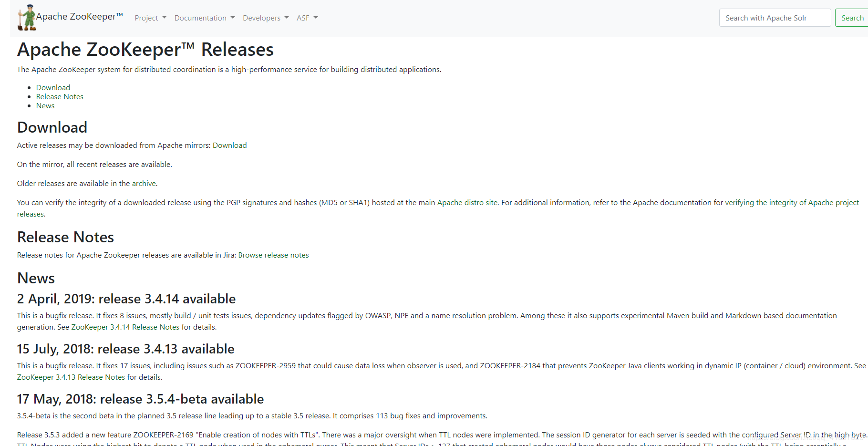
Task: Click the Release Notes section heading
Action: click(66, 237)
